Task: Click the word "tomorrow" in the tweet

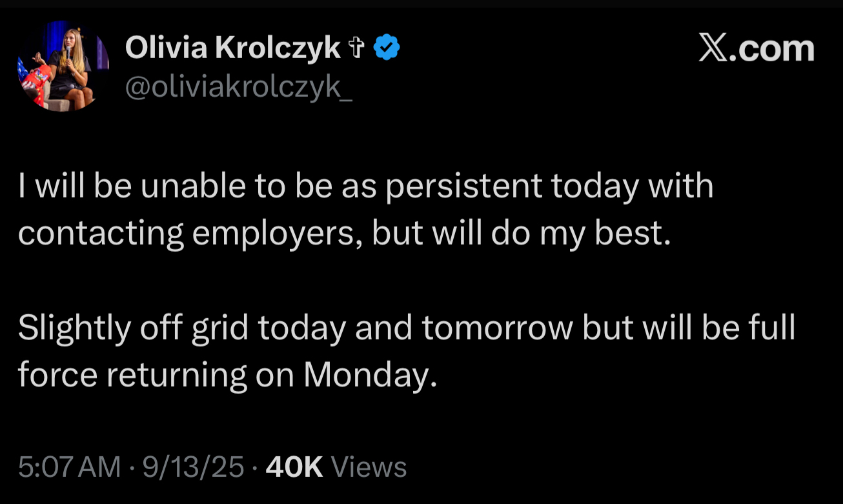Action: pos(497,328)
